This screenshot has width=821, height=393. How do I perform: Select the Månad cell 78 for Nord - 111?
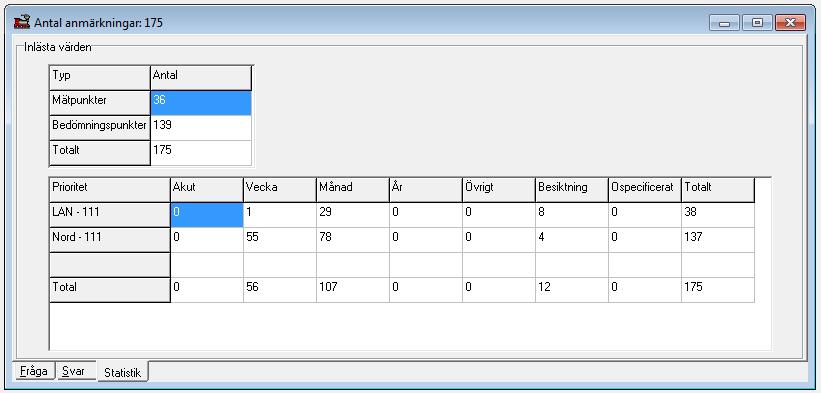tap(352, 240)
